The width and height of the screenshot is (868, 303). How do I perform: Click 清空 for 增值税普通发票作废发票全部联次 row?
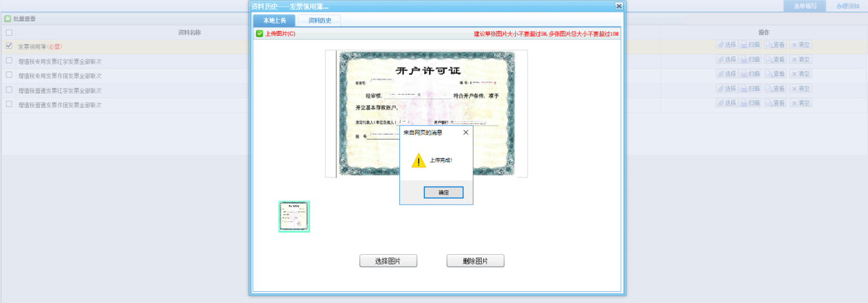(x=800, y=103)
